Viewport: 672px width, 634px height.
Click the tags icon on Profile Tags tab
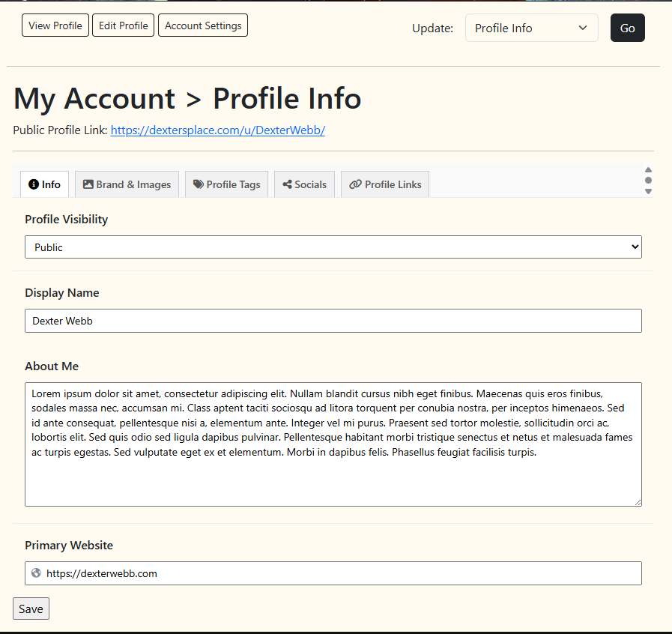[199, 184]
